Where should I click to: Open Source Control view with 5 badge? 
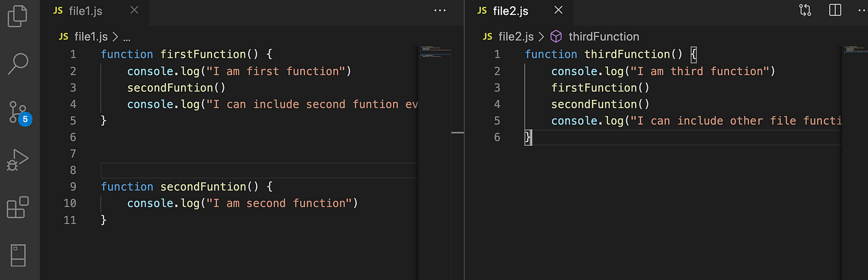click(19, 112)
